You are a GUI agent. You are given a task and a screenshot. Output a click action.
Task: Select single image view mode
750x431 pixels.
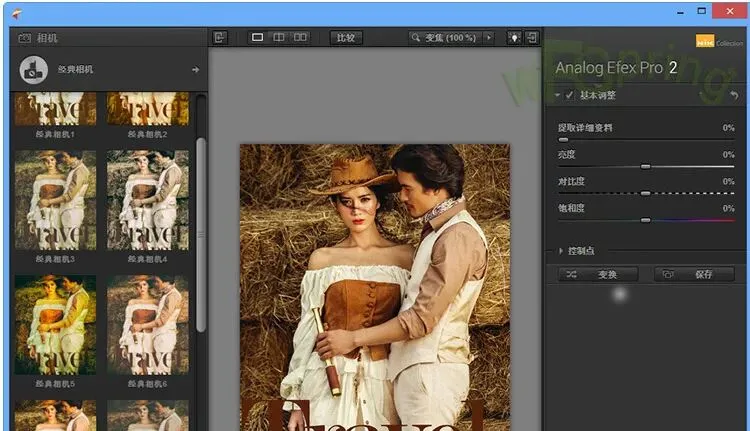click(257, 37)
